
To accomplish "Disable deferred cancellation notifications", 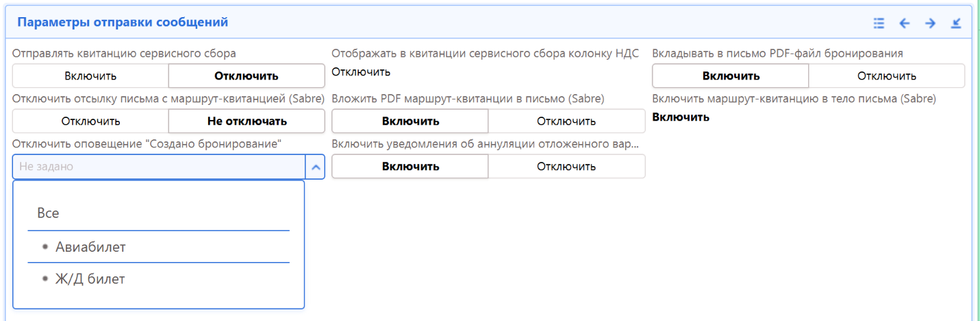I will click(x=566, y=167).
